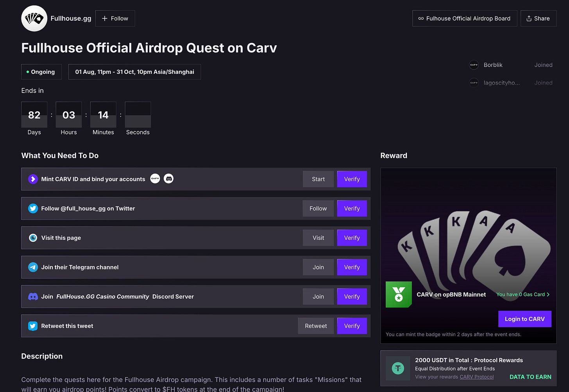Click the Retweet this tweet task text
The image size is (569, 392).
point(67,326)
